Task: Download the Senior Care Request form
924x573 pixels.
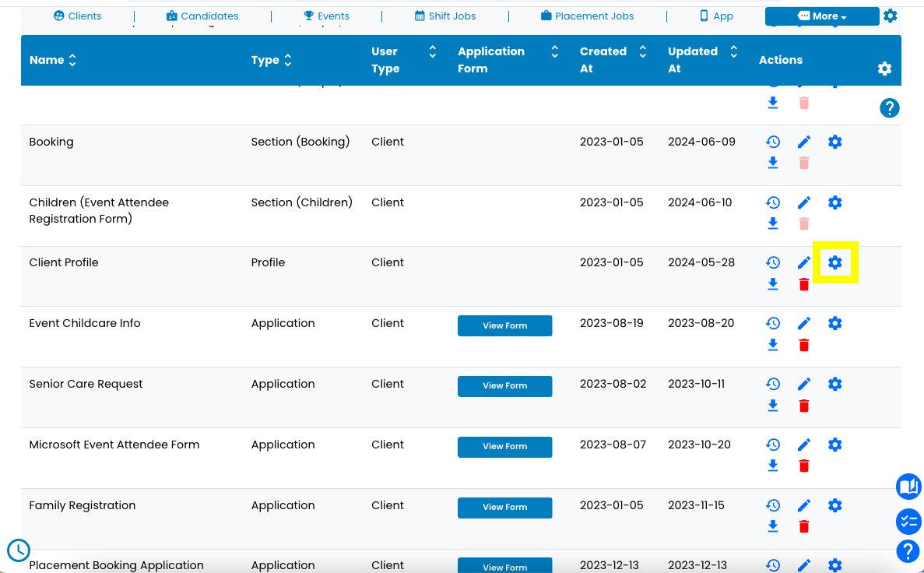Action: point(772,406)
